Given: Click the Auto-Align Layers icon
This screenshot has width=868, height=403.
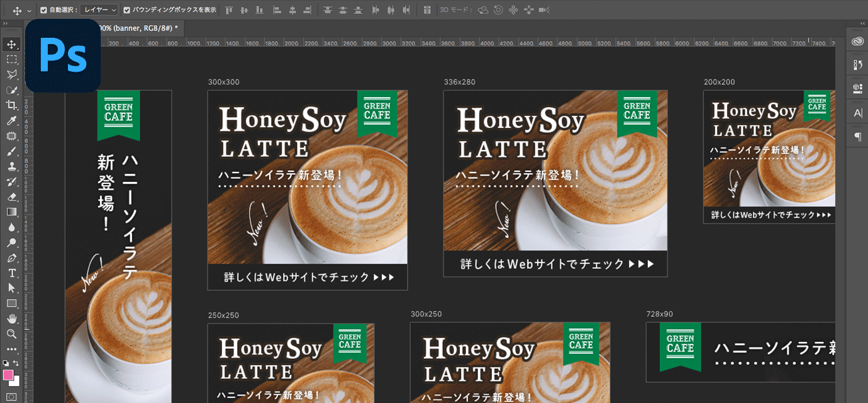Looking at the screenshot, I should coord(427,10).
